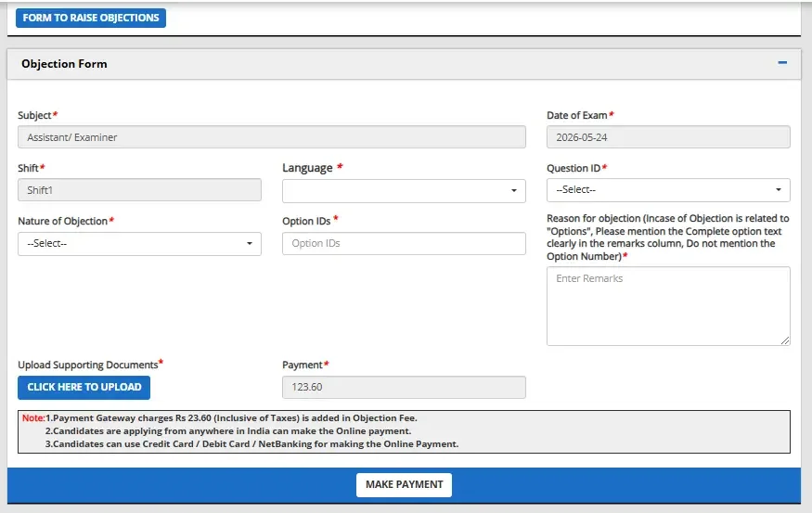Click the Objection Form header bar
812x513 pixels.
(404, 64)
